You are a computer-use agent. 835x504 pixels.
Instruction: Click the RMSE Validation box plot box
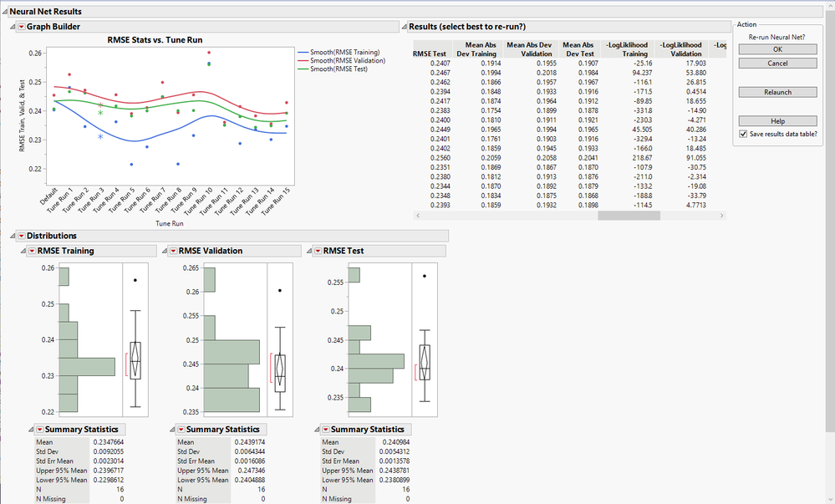click(x=280, y=374)
